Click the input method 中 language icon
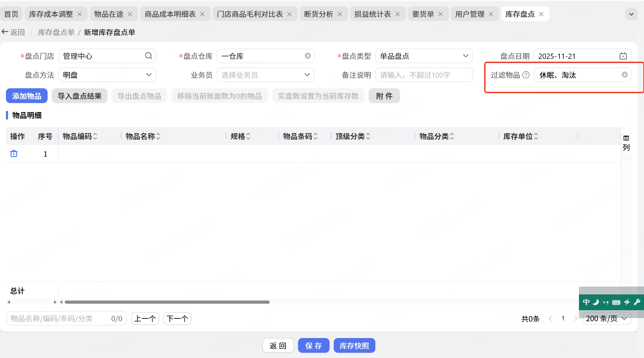This screenshot has width=644, height=358. click(x=586, y=302)
